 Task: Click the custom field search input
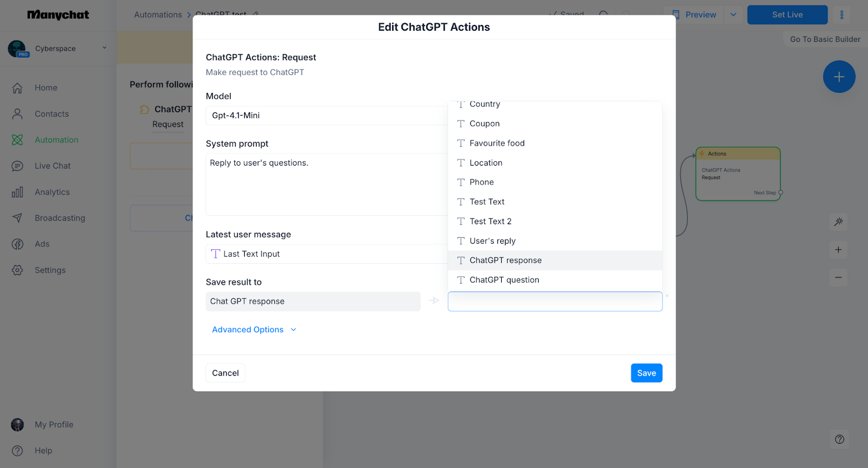555,301
